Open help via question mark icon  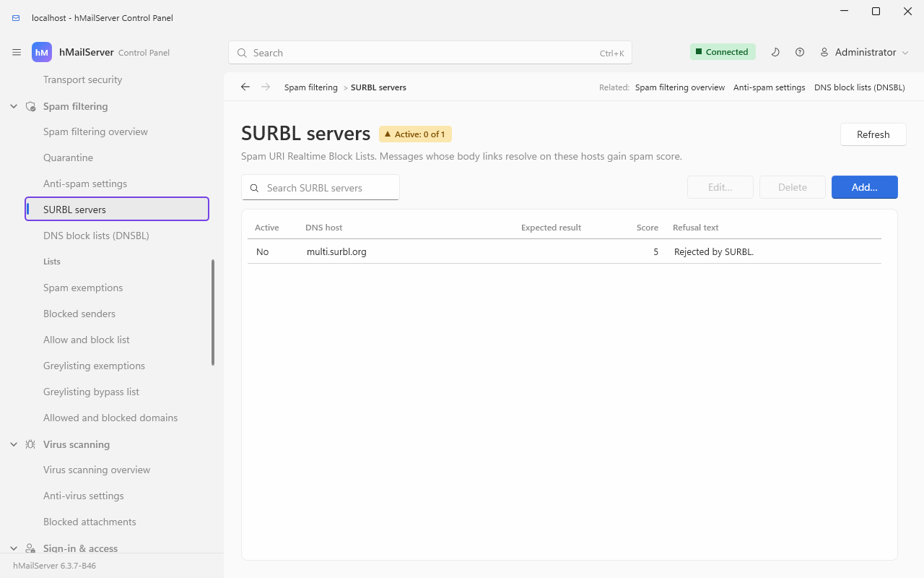click(800, 52)
